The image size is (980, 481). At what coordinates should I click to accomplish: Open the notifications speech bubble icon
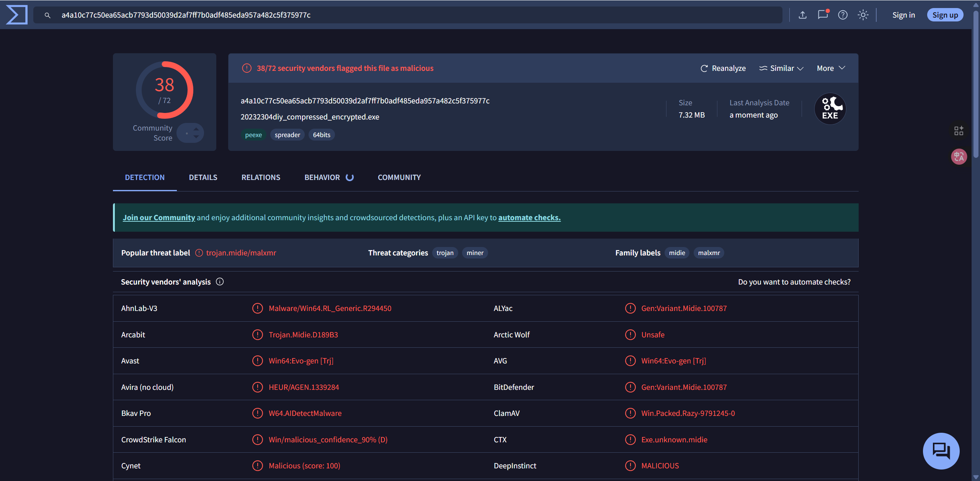pyautogui.click(x=822, y=15)
